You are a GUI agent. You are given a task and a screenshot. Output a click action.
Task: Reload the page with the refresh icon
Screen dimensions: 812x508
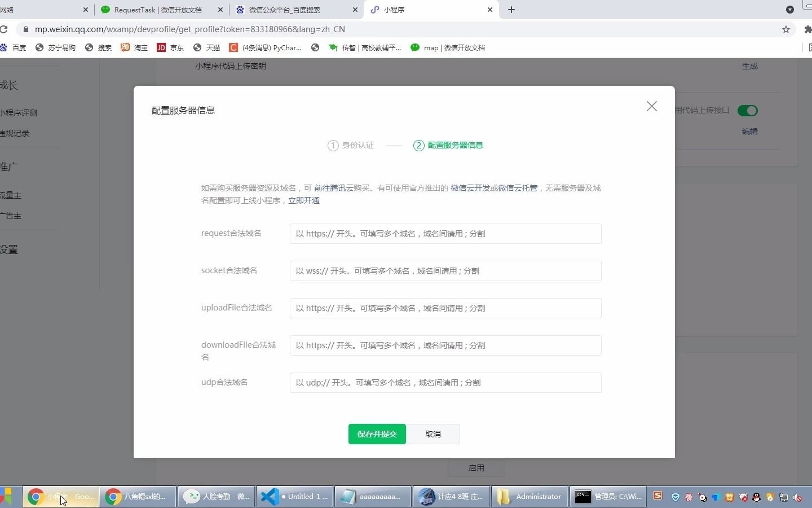pyautogui.click(x=3, y=29)
